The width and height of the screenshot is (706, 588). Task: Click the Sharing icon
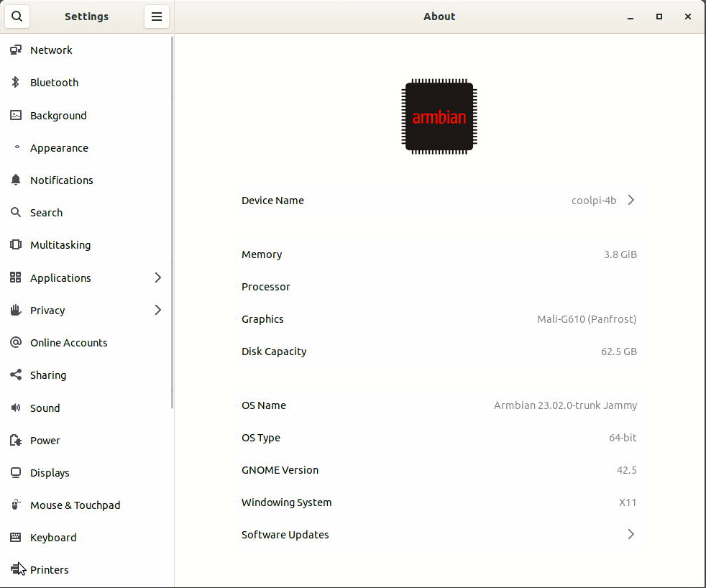coord(16,375)
